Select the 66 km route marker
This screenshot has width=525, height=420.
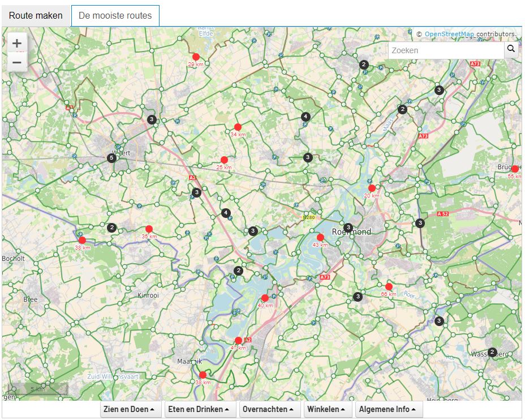(389, 286)
